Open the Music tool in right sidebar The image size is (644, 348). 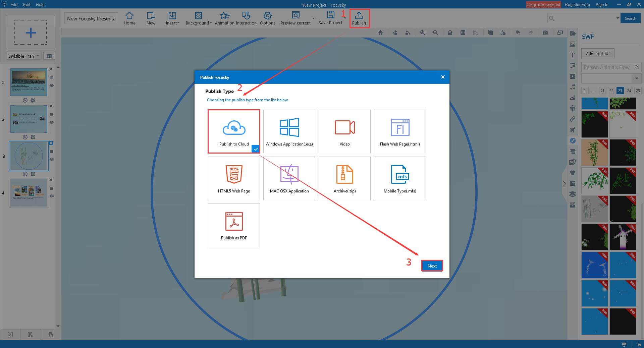coord(573,87)
